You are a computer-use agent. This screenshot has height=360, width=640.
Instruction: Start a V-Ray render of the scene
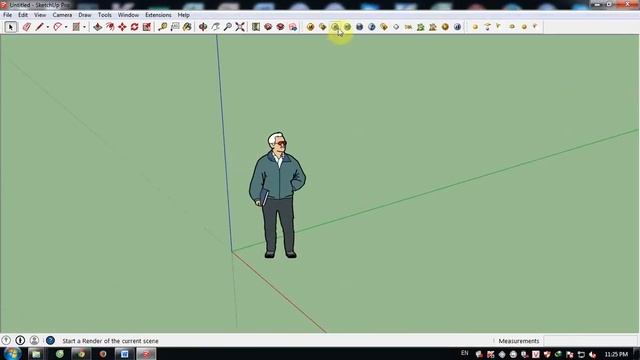tap(335, 27)
